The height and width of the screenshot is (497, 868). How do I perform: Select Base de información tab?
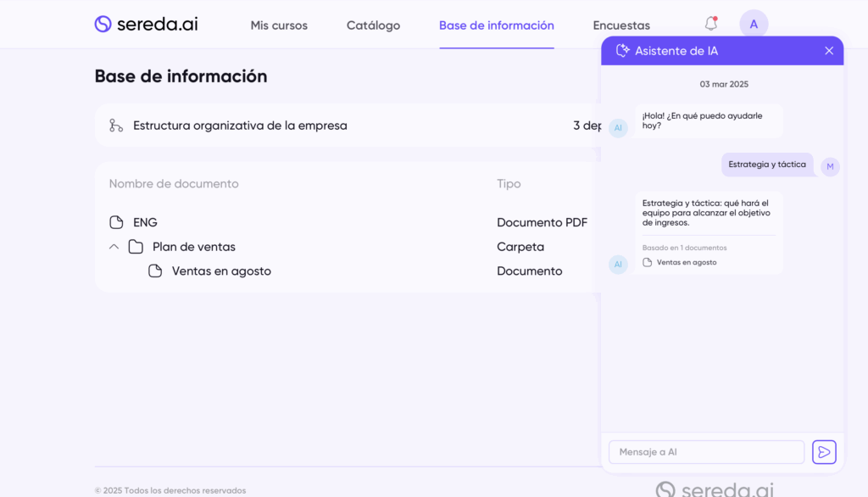click(496, 25)
